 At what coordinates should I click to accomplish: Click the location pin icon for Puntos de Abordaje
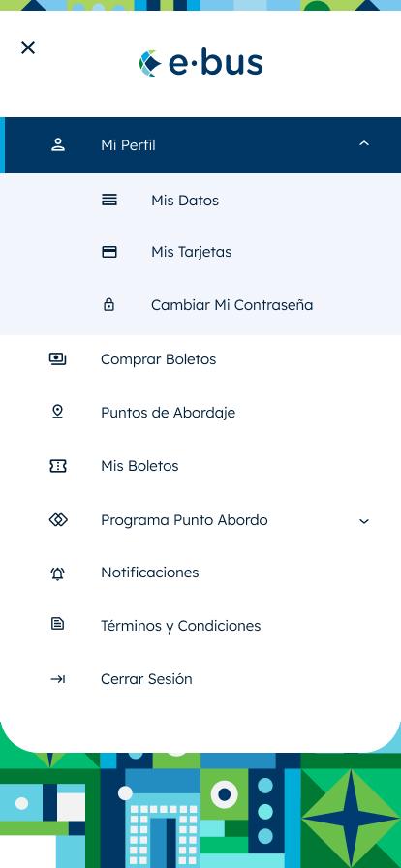tap(57, 412)
